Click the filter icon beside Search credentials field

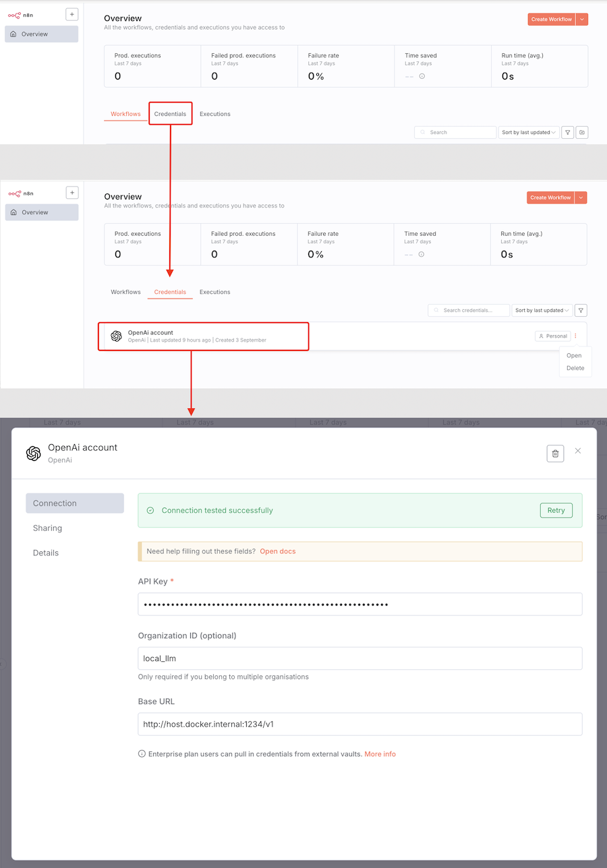click(581, 310)
